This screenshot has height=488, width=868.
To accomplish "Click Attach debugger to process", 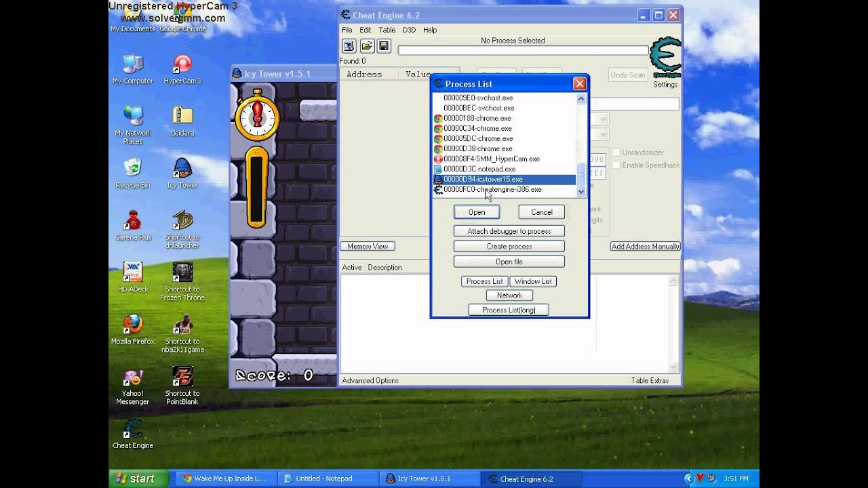I will 509,230.
